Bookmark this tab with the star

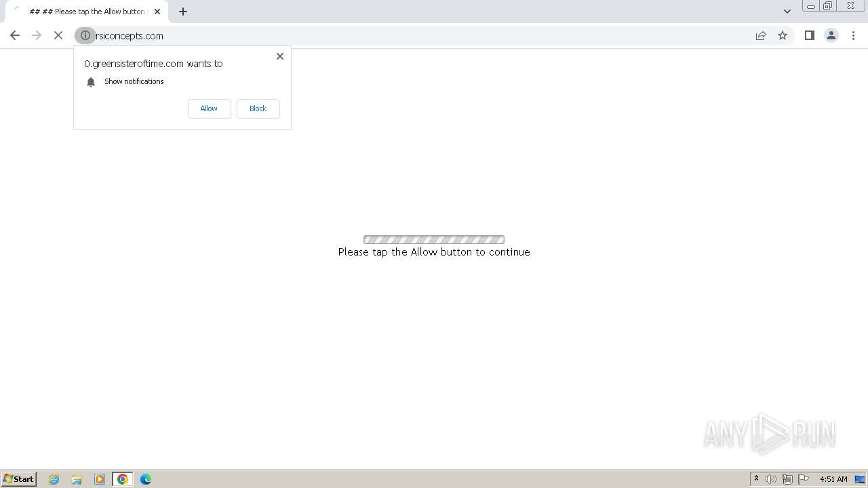[783, 36]
